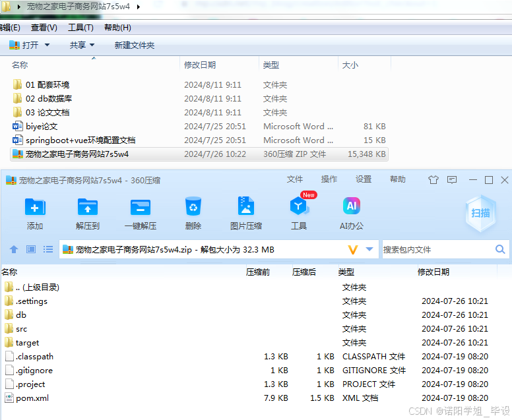
Task: Click the 添加 (Add) icon in 360压缩
Action: pyautogui.click(x=35, y=207)
